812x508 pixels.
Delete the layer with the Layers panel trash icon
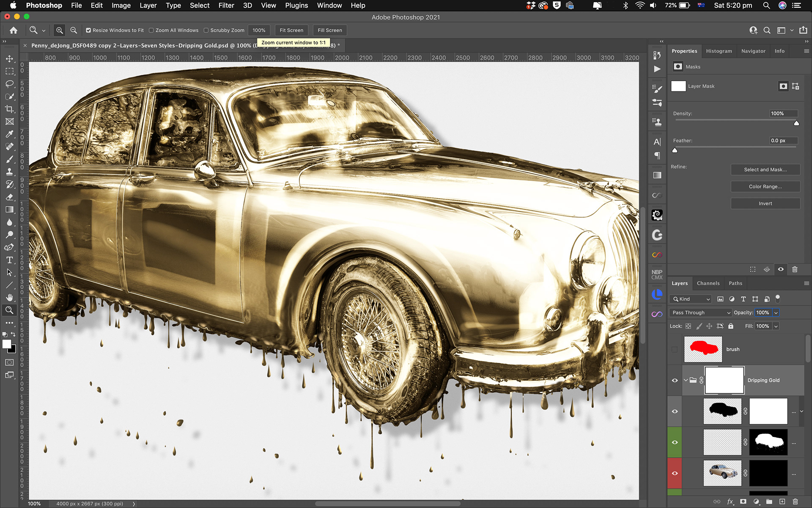tap(795, 502)
